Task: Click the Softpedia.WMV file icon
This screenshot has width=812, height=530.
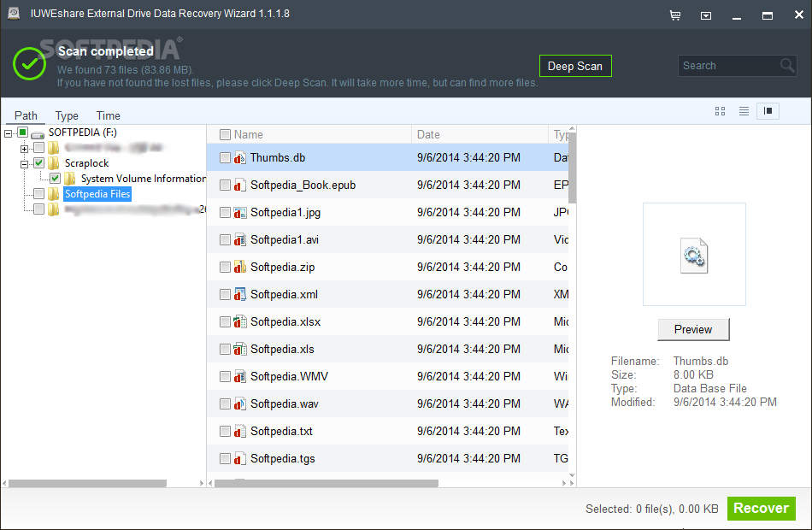Action: coord(239,377)
